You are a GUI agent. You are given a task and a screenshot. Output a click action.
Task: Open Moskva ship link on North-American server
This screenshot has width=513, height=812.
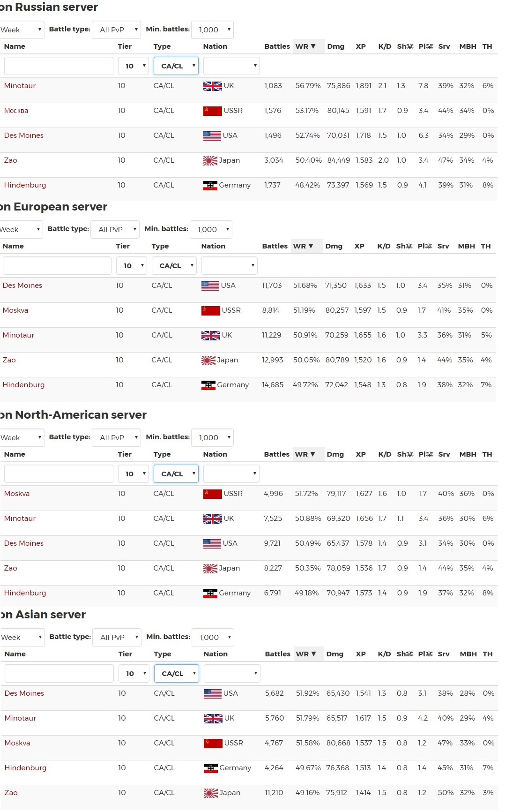(17, 494)
